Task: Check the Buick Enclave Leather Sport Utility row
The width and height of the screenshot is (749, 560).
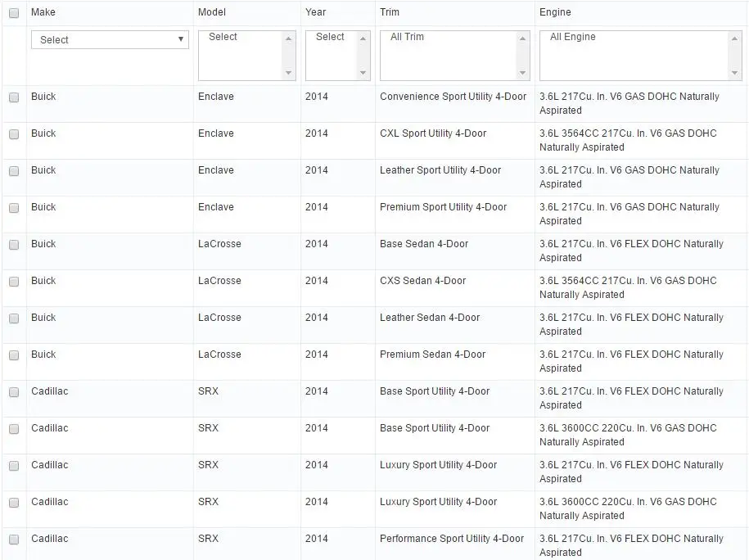Action: tap(14, 171)
